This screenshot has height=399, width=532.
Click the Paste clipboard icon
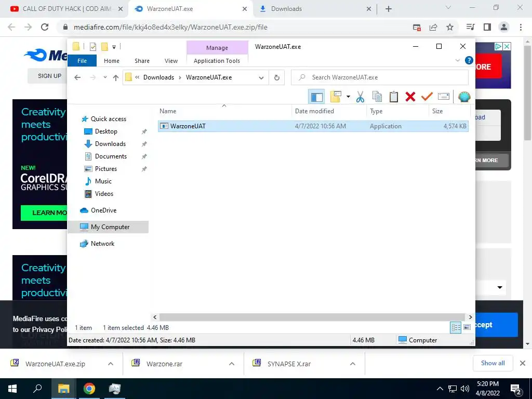(394, 97)
